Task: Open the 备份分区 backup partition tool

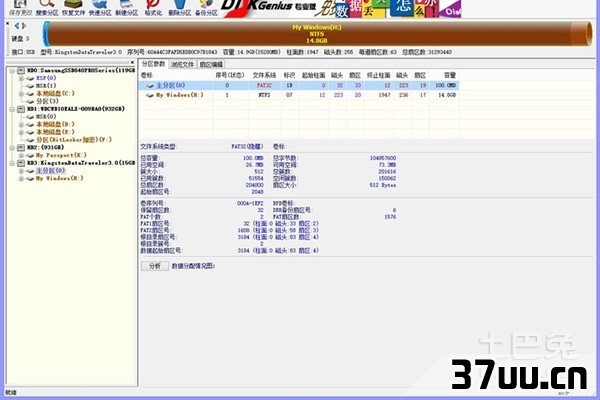Action: coord(206,7)
